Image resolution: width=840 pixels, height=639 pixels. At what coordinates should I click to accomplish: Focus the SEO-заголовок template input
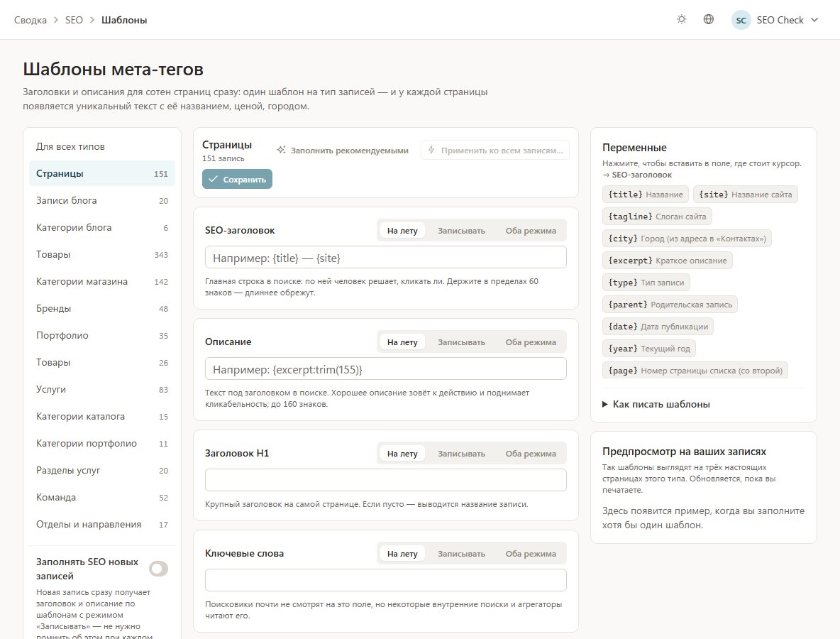click(x=386, y=257)
